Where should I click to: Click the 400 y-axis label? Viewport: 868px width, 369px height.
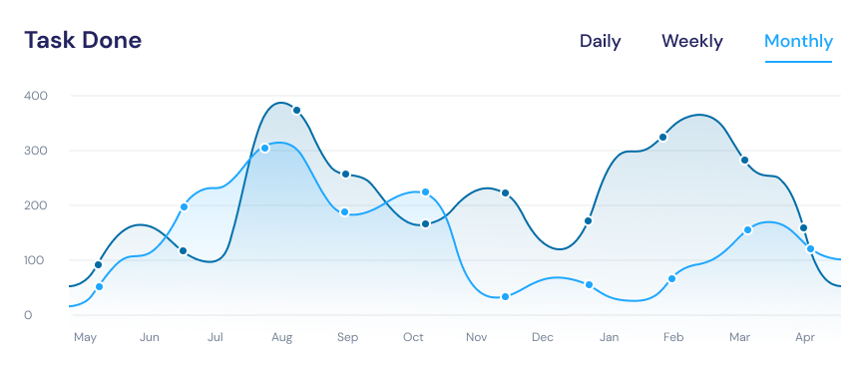click(36, 96)
